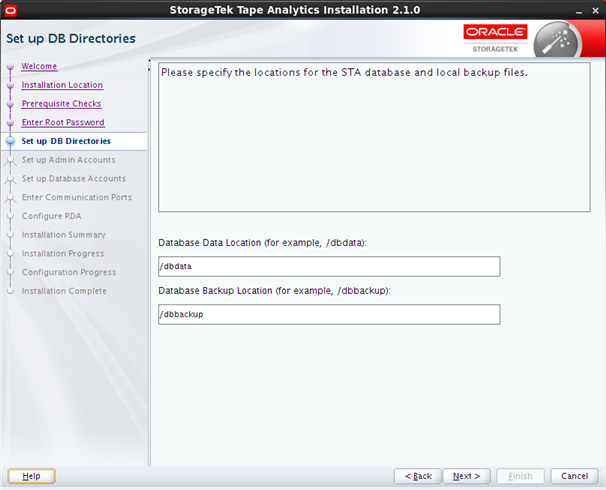Screen dimensions: 606x490
Task: Cancel the installation
Action: [x=574, y=476]
